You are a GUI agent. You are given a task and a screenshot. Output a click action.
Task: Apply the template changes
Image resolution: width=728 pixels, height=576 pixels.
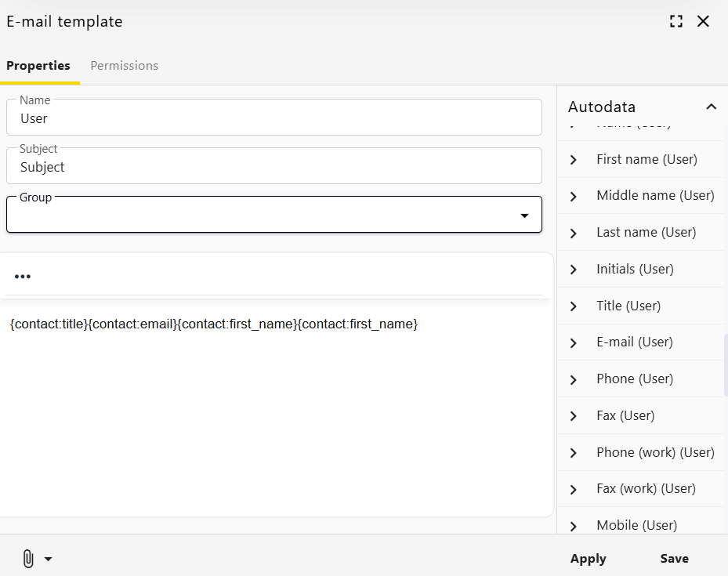click(x=588, y=559)
